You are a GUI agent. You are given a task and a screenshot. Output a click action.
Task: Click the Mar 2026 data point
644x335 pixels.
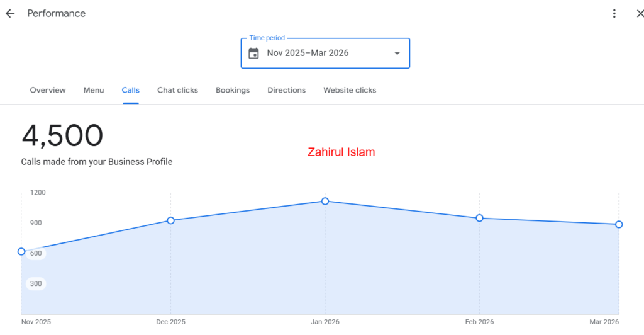(619, 224)
